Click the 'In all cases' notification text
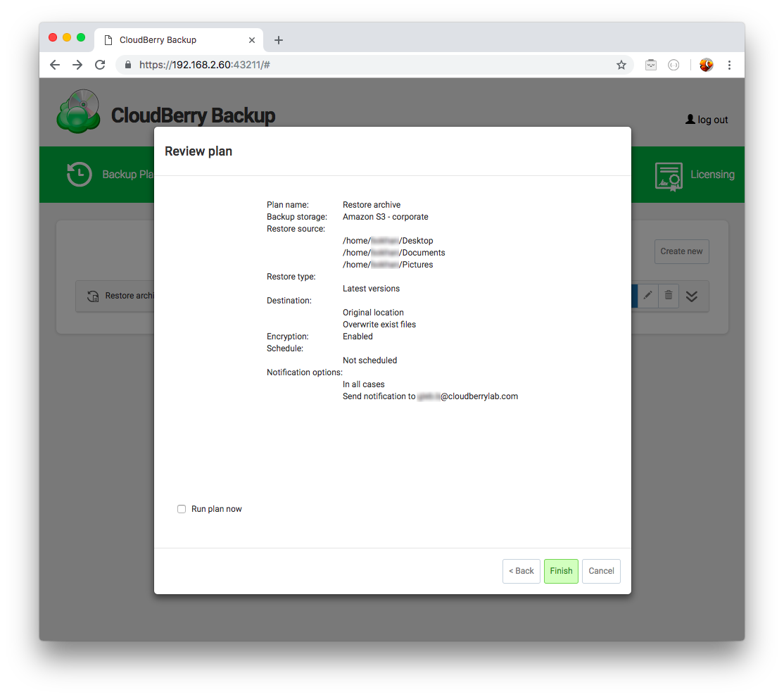 pyautogui.click(x=364, y=384)
